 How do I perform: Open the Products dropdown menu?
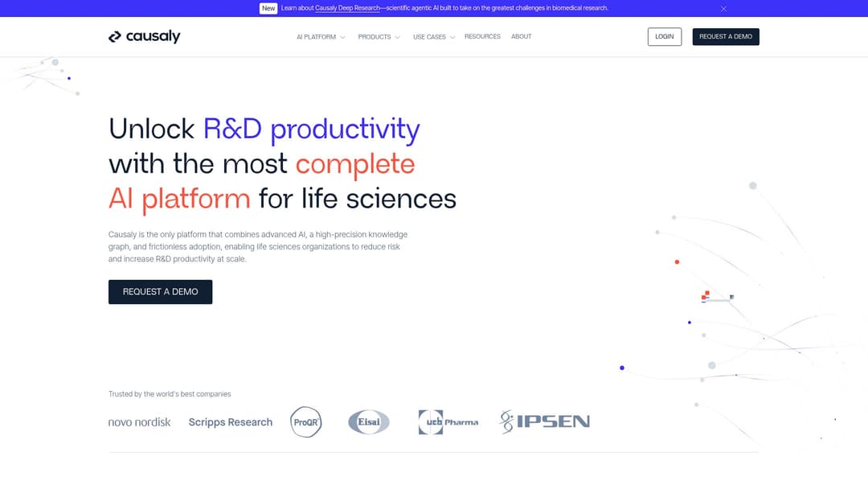click(379, 37)
